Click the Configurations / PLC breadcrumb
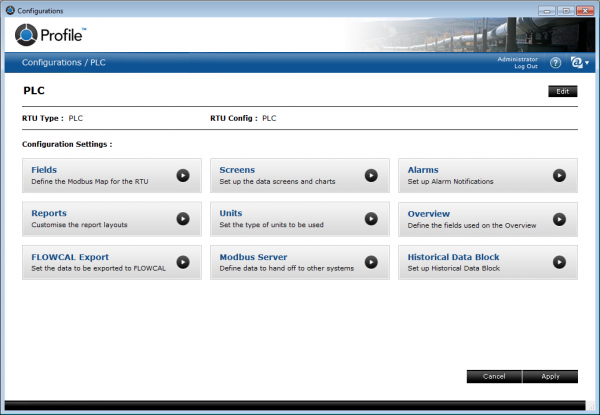The height and width of the screenshot is (415, 600). point(64,62)
